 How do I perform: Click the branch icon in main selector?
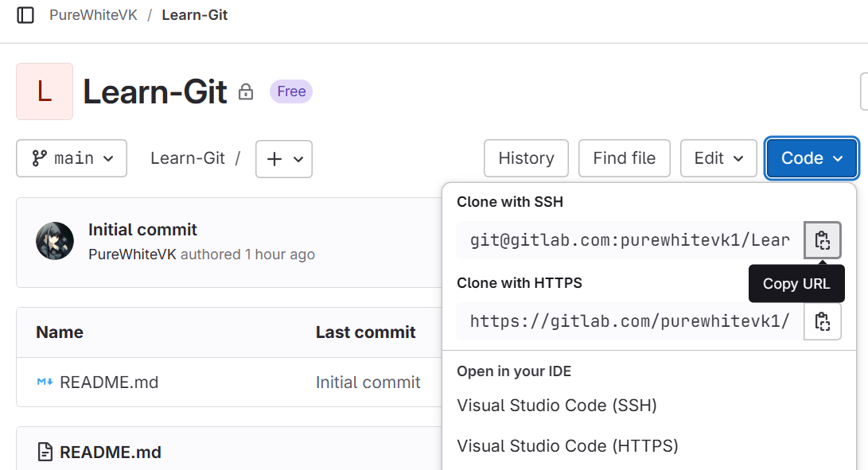pyautogui.click(x=39, y=158)
